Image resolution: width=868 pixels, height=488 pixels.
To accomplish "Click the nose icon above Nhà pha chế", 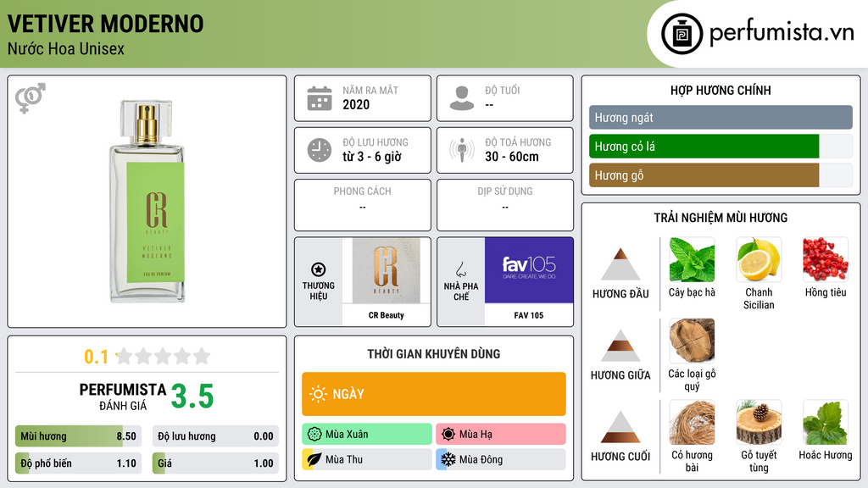I will point(460,269).
